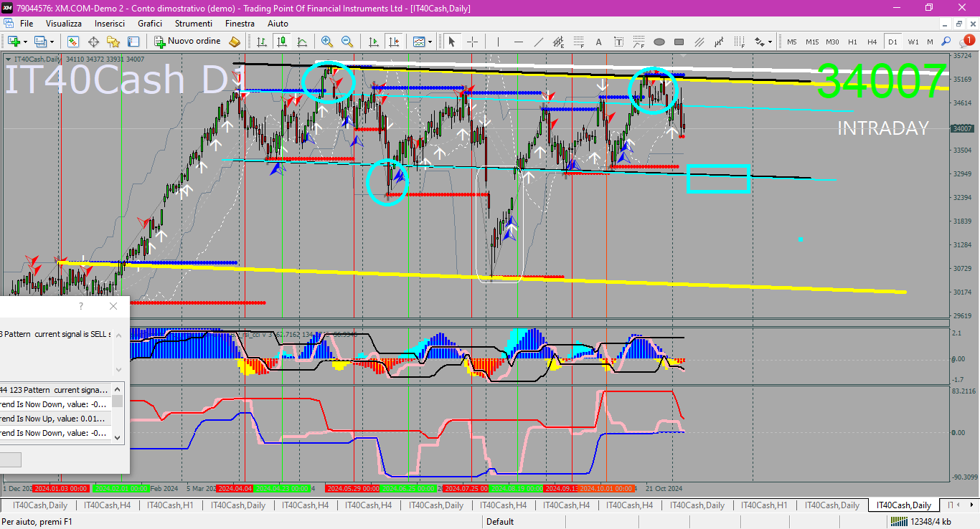
Task: Switch to W1 timeframe
Action: [913, 42]
